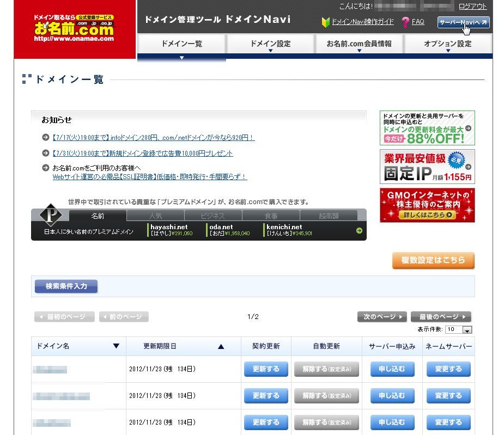Click the サーバー申込み column header
504x435 pixels.
coord(392,346)
